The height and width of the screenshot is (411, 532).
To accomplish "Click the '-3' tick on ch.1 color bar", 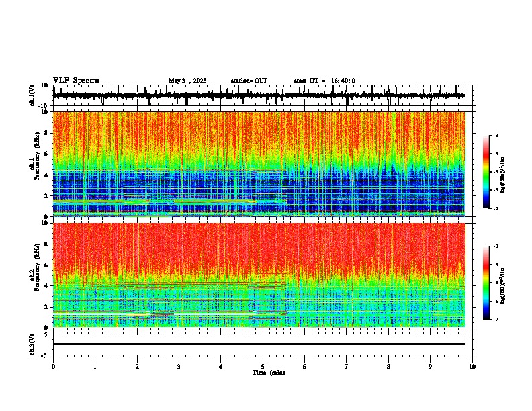I will point(496,135).
